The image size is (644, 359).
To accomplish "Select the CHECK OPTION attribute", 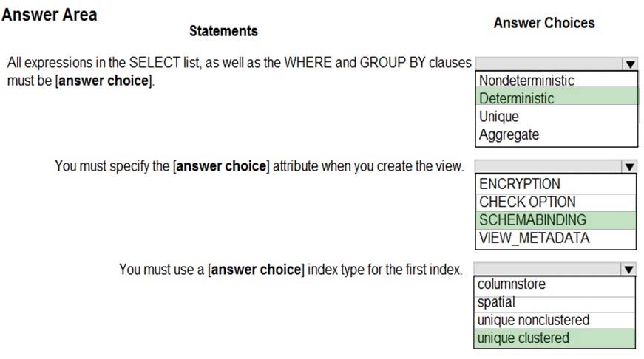I will tap(555, 202).
